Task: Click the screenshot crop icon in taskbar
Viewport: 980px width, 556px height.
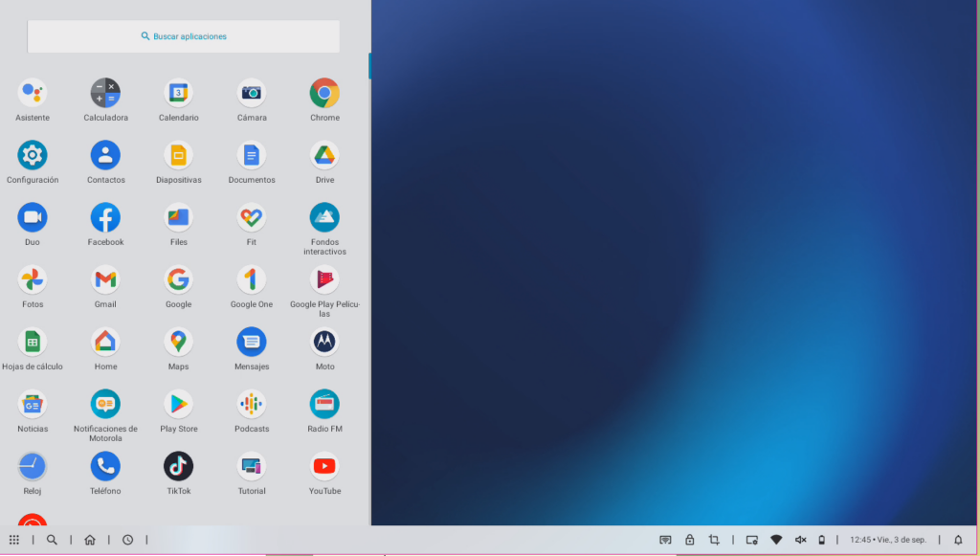Action: pos(714,540)
